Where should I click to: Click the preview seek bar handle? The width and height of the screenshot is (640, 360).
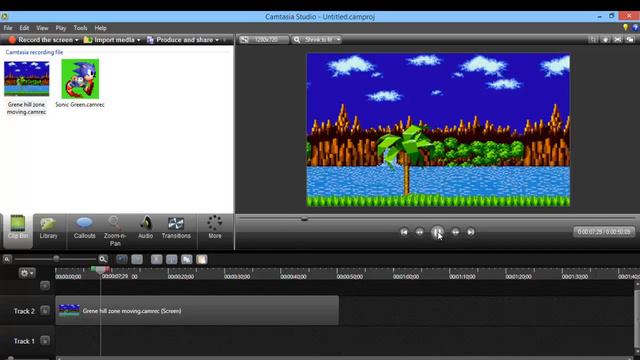tap(304, 219)
